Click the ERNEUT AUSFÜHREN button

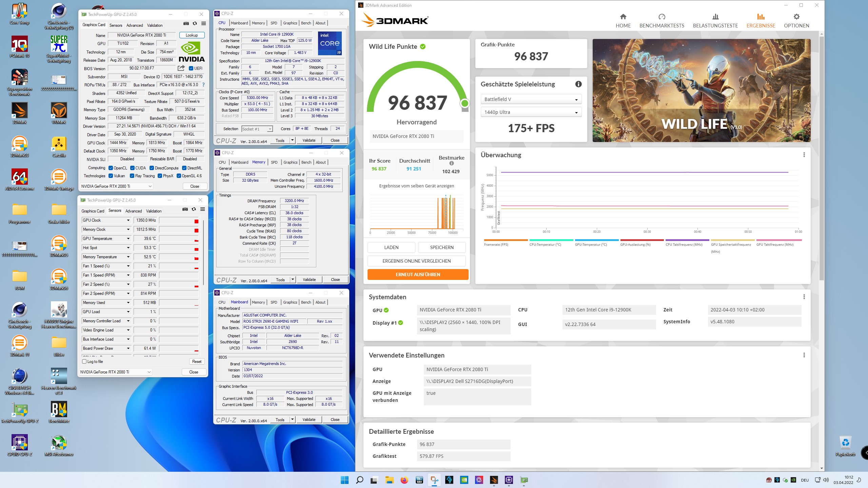(418, 274)
